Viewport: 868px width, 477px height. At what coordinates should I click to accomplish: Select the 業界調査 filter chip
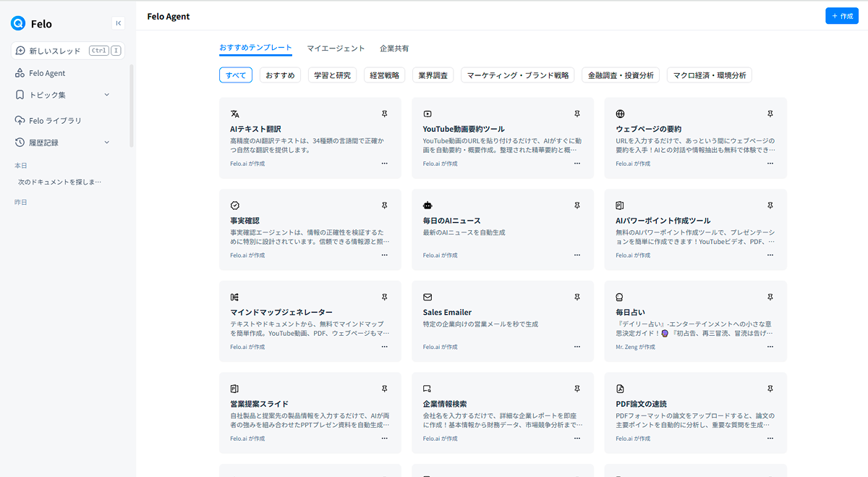pyautogui.click(x=433, y=75)
